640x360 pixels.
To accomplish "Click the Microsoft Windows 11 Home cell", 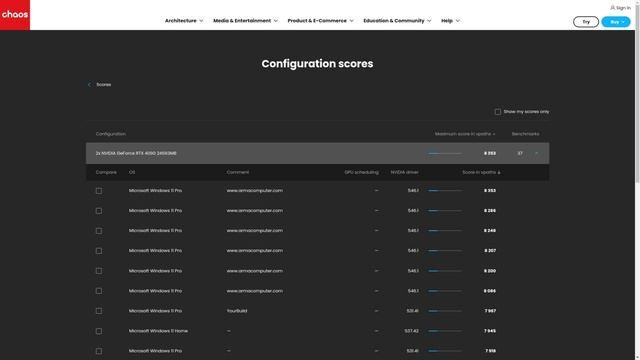I will click(x=158, y=331).
